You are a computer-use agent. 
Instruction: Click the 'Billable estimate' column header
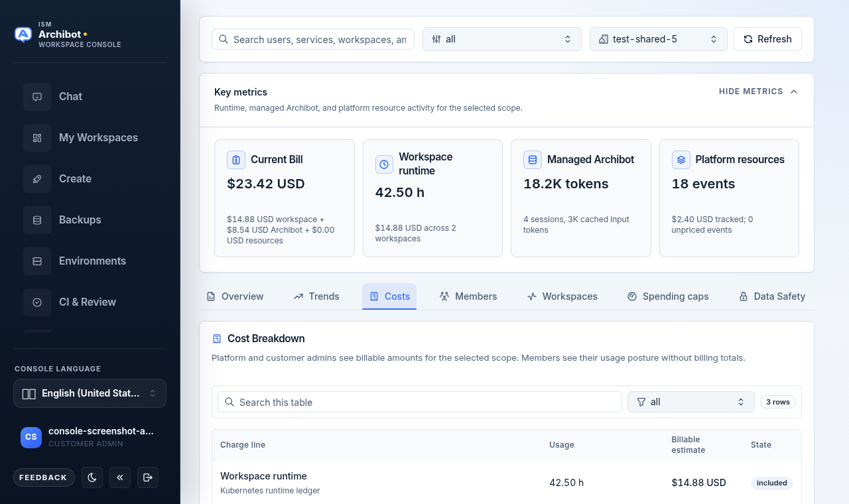pyautogui.click(x=688, y=445)
